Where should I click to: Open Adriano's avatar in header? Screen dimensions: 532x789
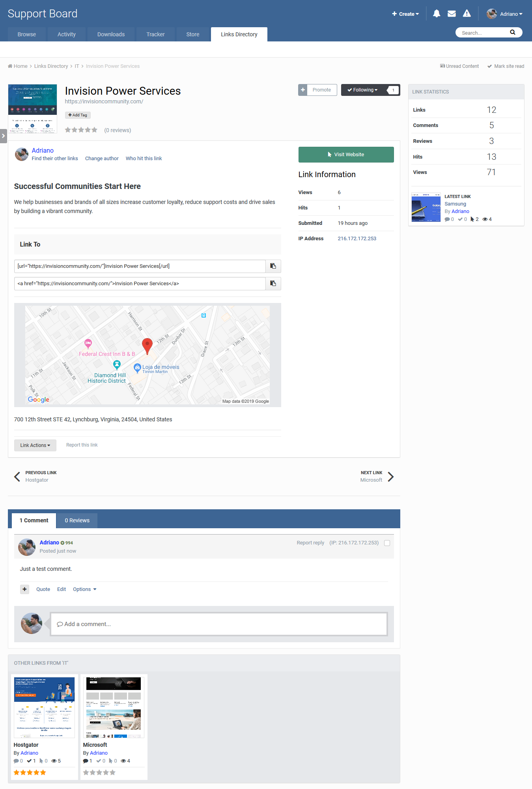(x=491, y=14)
